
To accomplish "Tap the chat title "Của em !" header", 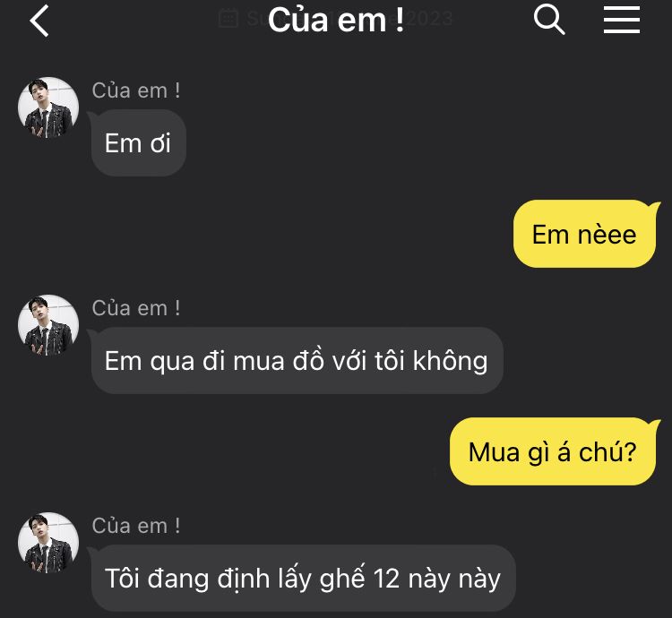I will 336,20.
